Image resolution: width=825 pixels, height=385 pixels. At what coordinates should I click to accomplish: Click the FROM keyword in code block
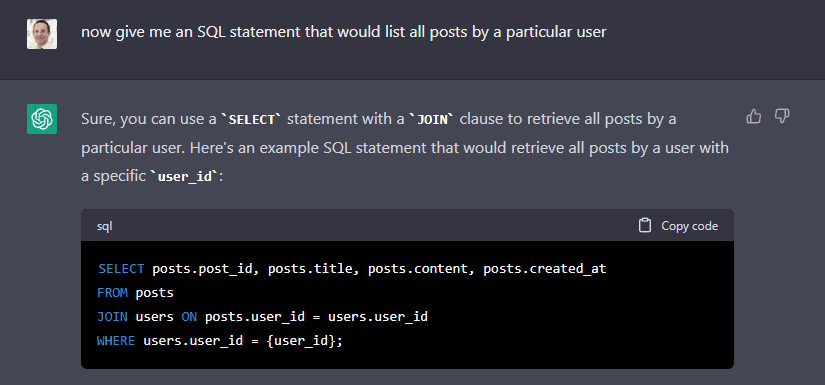(112, 293)
